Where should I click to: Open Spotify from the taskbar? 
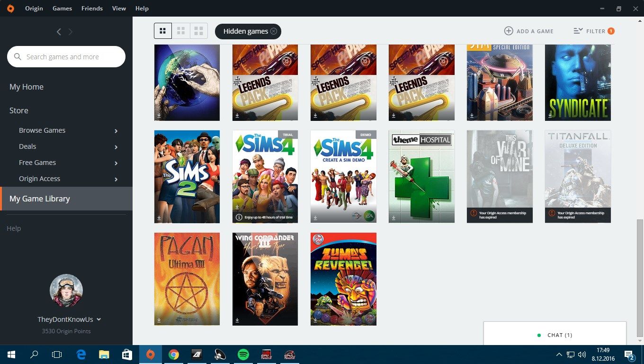[x=243, y=355]
